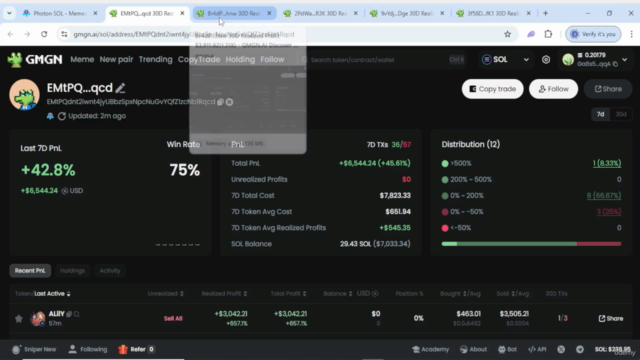Sort by Sold/Avg column
This screenshot has height=360, width=640.
[x=513, y=293]
